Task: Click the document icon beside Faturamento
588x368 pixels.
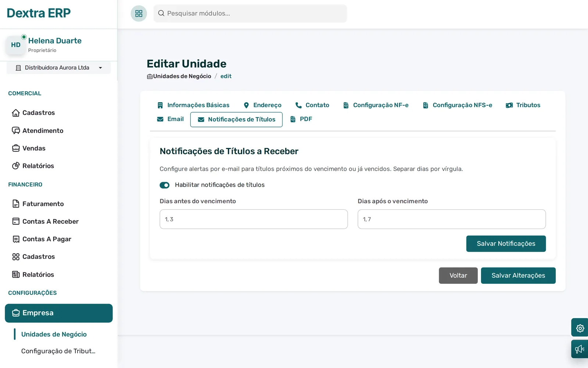Action: click(16, 204)
